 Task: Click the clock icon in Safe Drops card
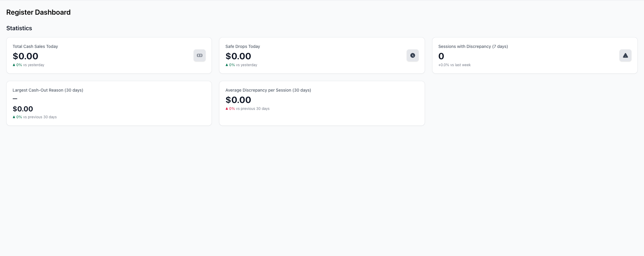(x=412, y=55)
